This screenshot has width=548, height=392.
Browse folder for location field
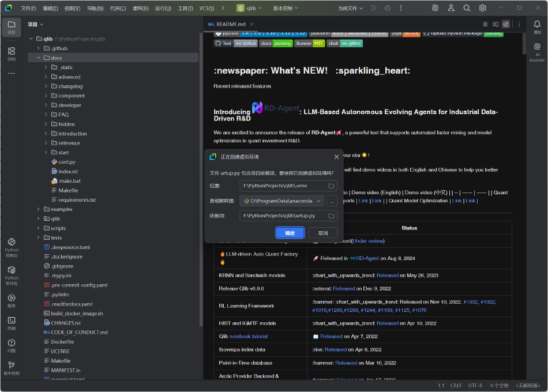click(x=331, y=186)
